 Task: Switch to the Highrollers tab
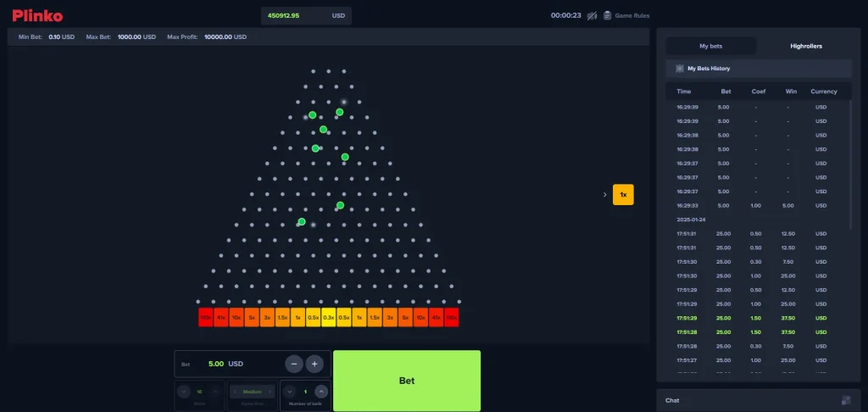point(805,46)
